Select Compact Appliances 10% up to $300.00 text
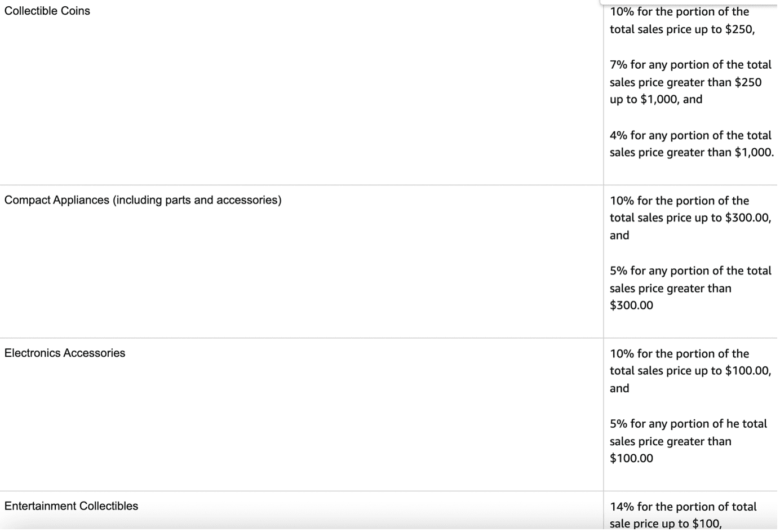 690,218
